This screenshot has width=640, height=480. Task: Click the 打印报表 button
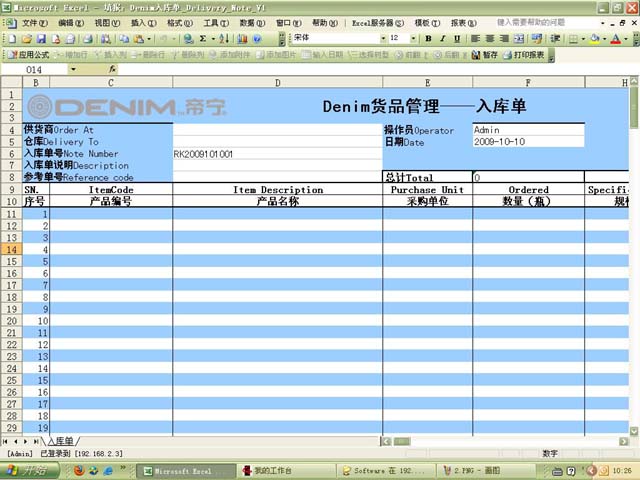coord(525,55)
